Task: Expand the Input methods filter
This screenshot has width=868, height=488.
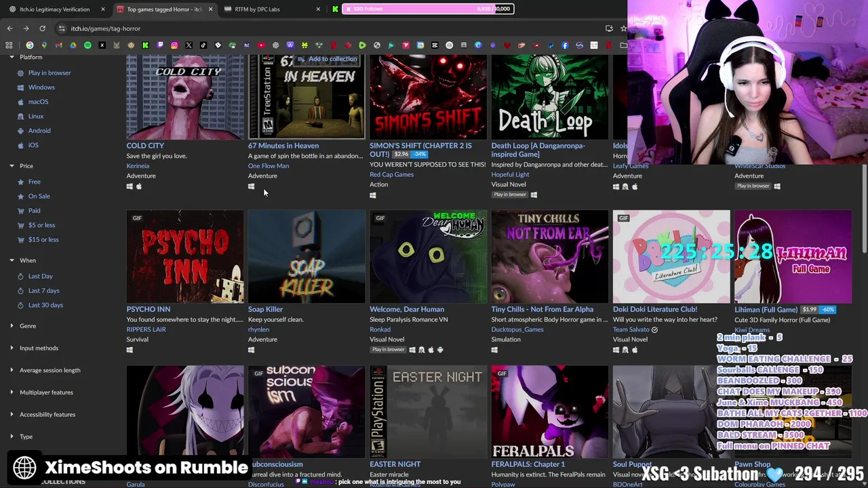Action: point(33,348)
